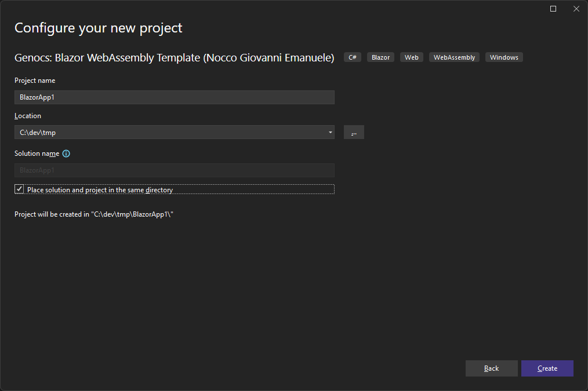Focus the Project name text field
The image size is (588, 391).
(174, 97)
